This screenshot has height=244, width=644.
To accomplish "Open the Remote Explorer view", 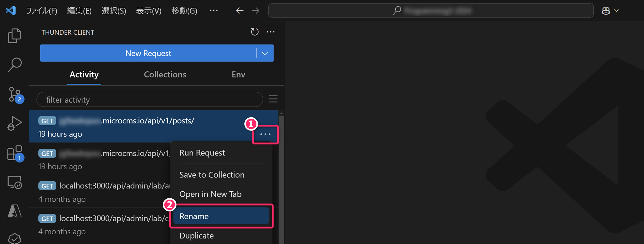I will pyautogui.click(x=14, y=182).
